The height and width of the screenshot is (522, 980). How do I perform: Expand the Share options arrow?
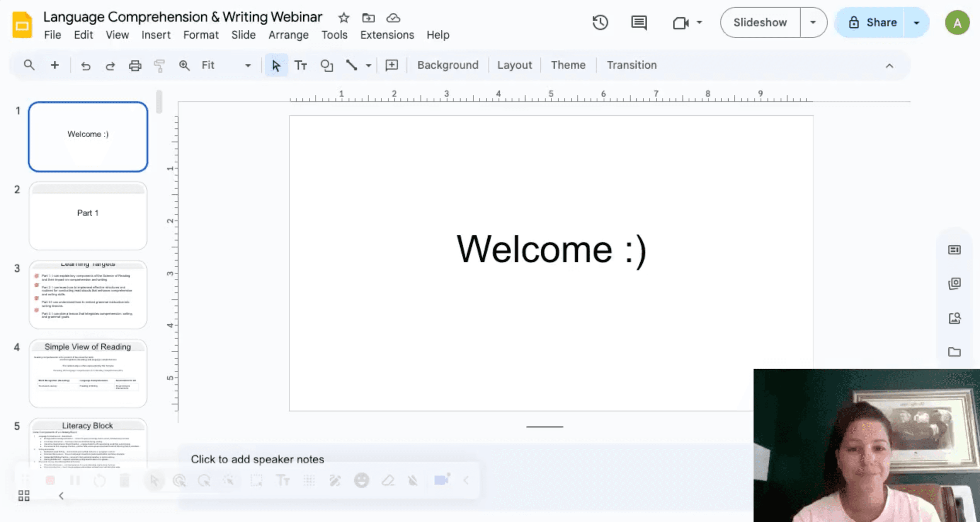coord(916,22)
